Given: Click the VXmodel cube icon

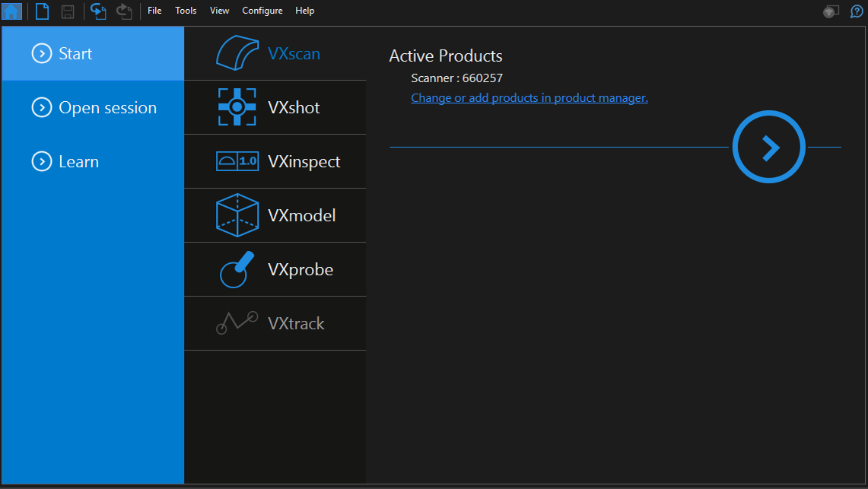Looking at the screenshot, I should (x=237, y=215).
